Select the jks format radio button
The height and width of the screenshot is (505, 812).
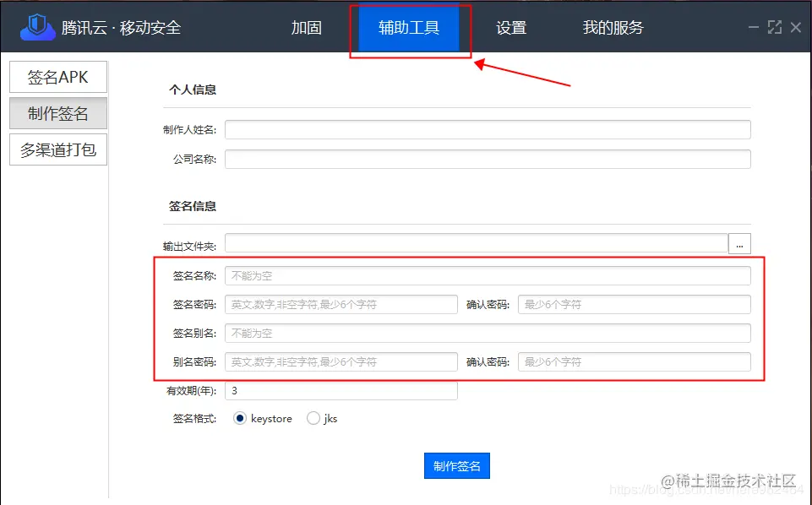click(313, 418)
